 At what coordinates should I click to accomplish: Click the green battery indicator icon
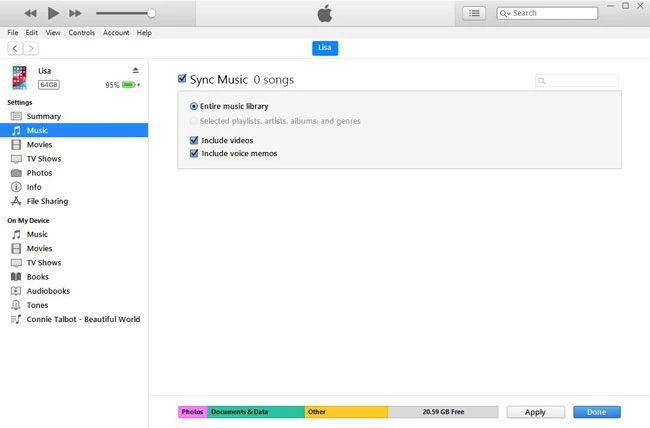[129, 85]
